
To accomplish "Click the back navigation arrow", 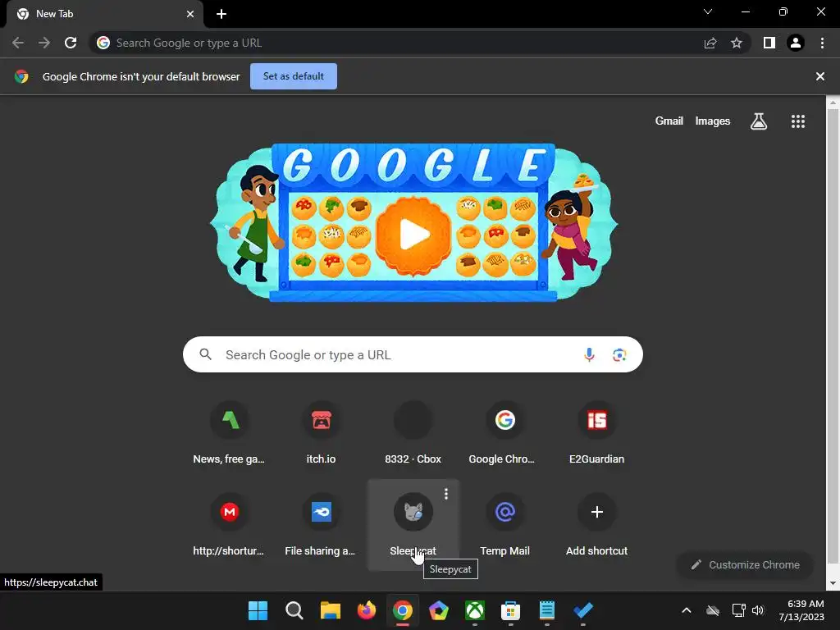I will click(18, 43).
